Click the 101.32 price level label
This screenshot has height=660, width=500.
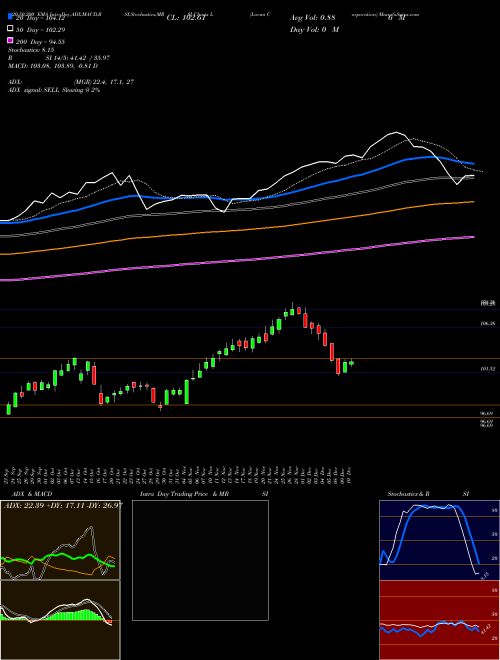pos(487,368)
